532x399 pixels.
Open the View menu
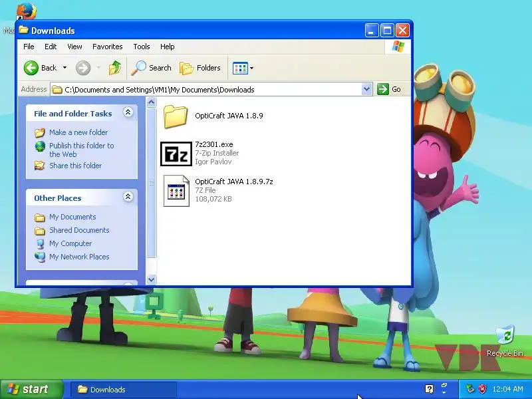(74, 47)
